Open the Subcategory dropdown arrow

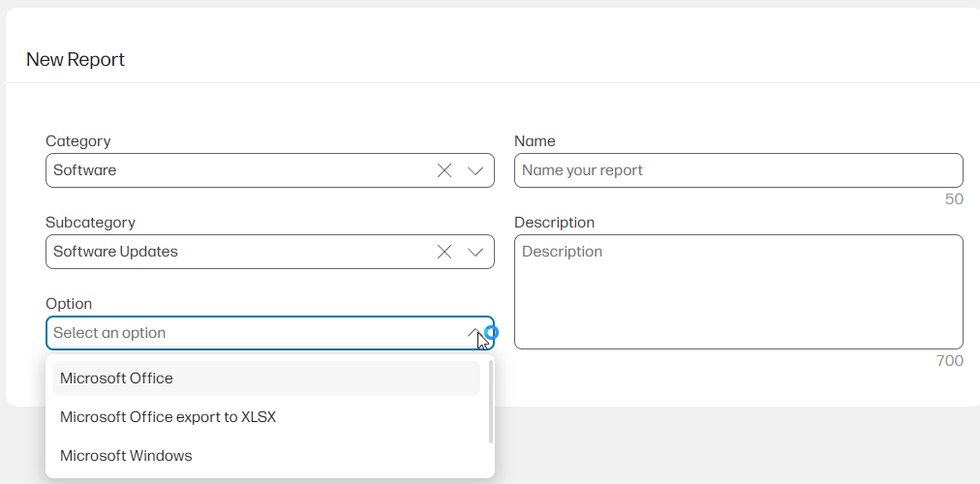(475, 252)
